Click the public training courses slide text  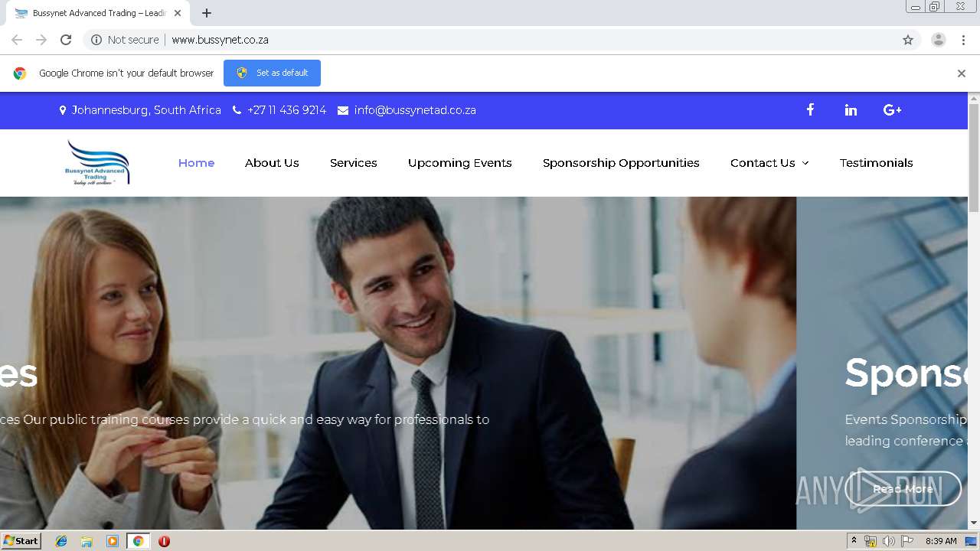(244, 419)
